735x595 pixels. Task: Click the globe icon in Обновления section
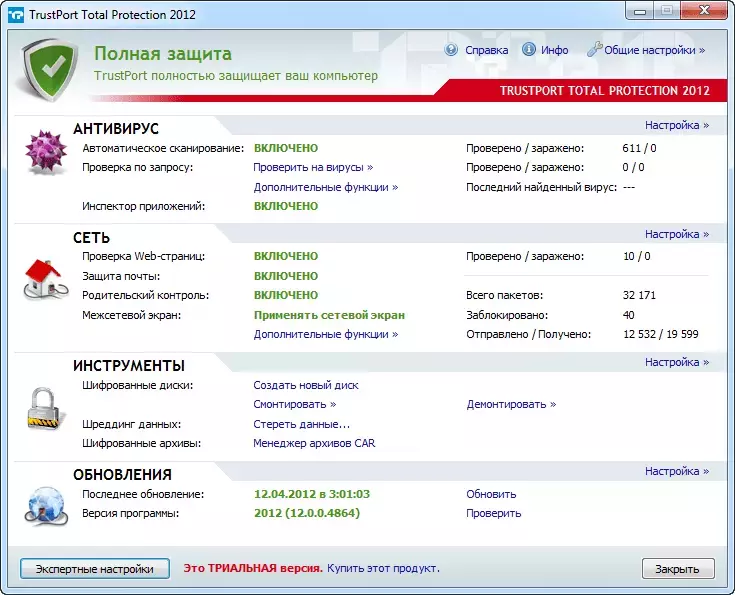pyautogui.click(x=45, y=506)
